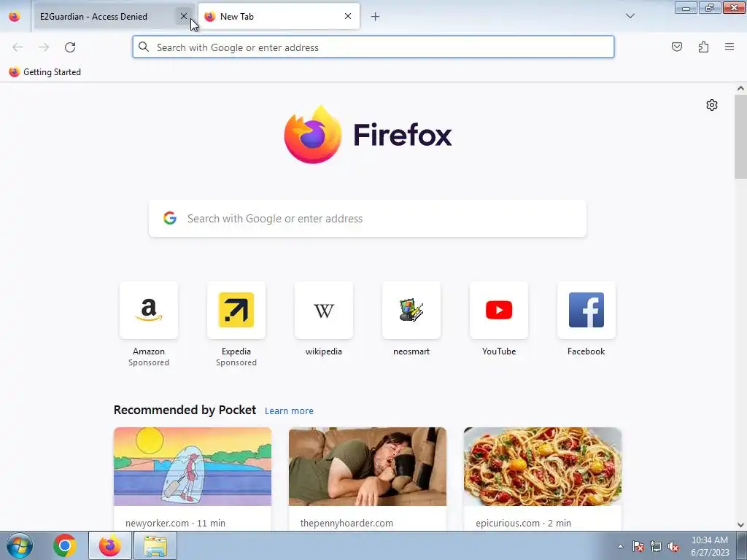Screen dimensions: 747x560
Task: Open the Extensions puzzle icon
Action: point(704,47)
